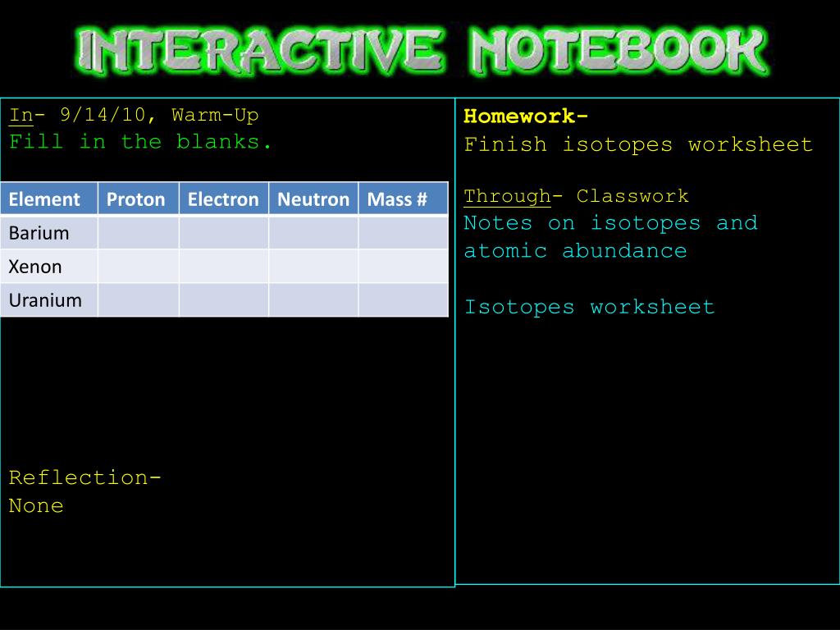
Task: Click the cyan 'Isotopes worksheet' text
Action: pyautogui.click(x=589, y=307)
